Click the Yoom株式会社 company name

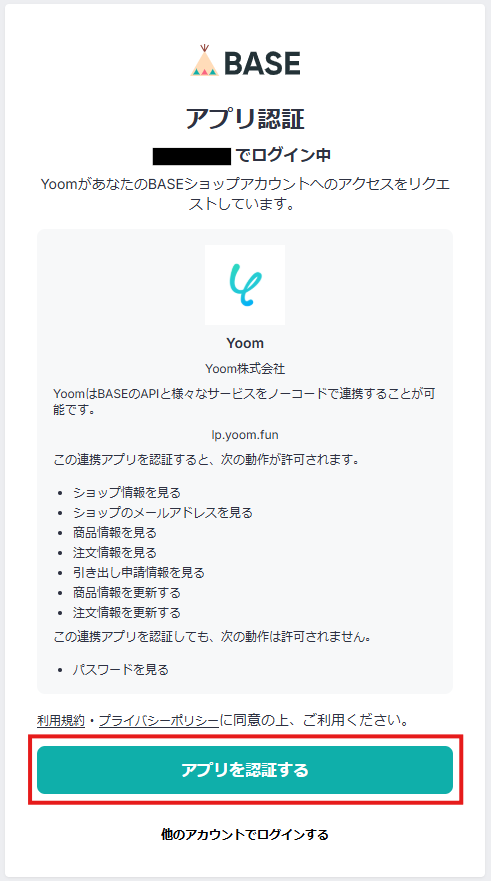point(245,369)
